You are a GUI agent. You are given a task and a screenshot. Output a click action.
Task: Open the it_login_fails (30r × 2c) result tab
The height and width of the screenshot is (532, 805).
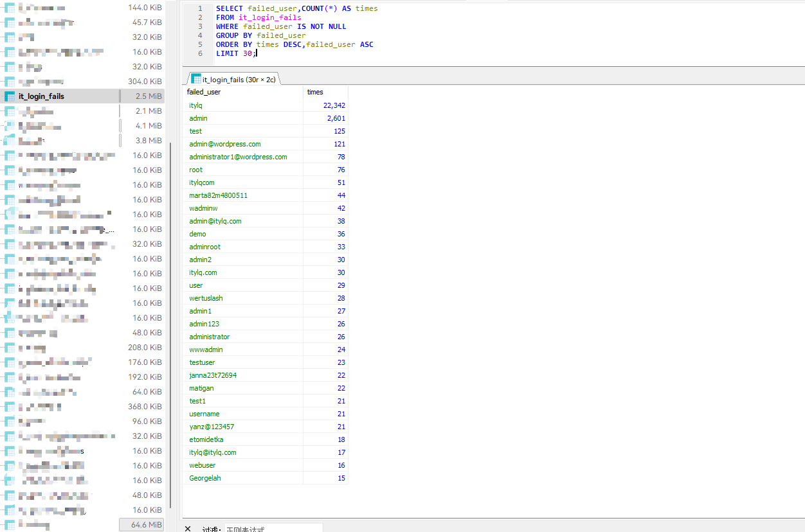click(x=235, y=79)
